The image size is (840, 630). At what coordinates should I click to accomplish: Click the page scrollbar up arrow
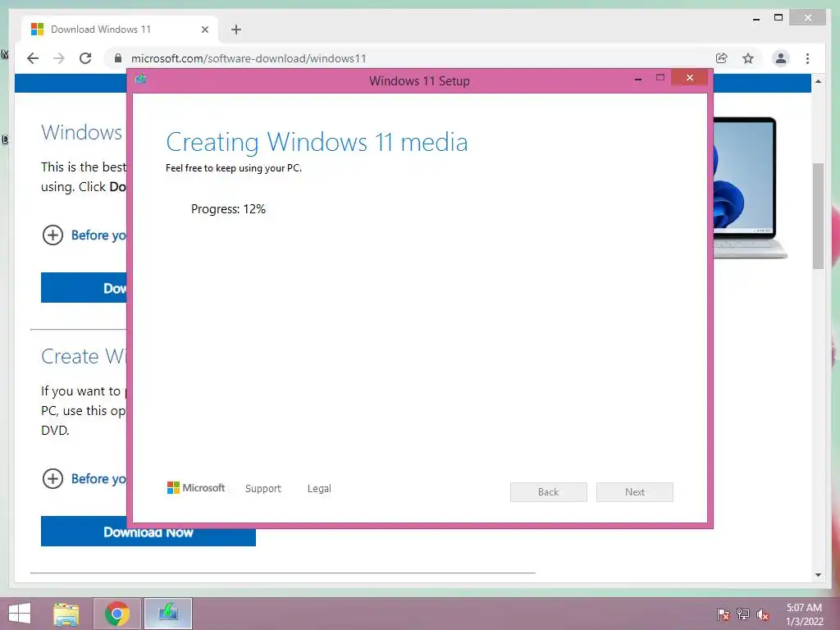818,81
